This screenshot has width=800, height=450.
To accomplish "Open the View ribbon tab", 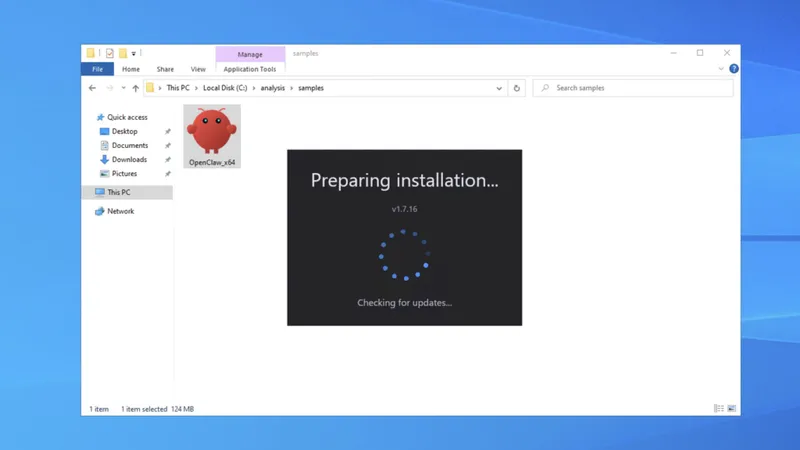I will (x=198, y=69).
